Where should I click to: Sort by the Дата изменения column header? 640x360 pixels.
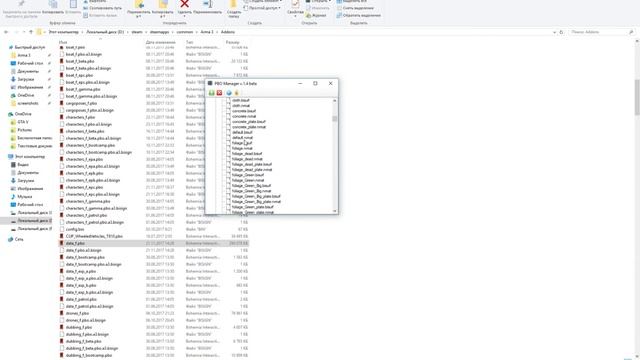pyautogui.click(x=160, y=42)
